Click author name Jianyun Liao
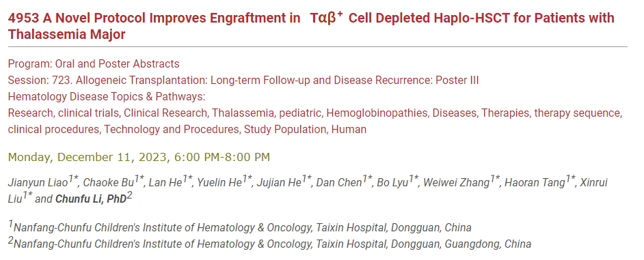This screenshot has height=260, width=644. (x=38, y=182)
